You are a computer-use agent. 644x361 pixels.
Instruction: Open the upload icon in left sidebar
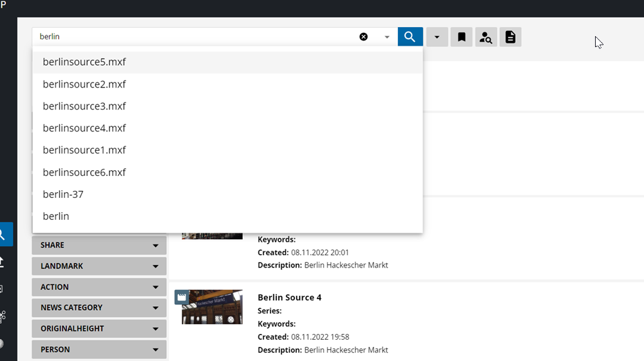[x=3, y=262]
